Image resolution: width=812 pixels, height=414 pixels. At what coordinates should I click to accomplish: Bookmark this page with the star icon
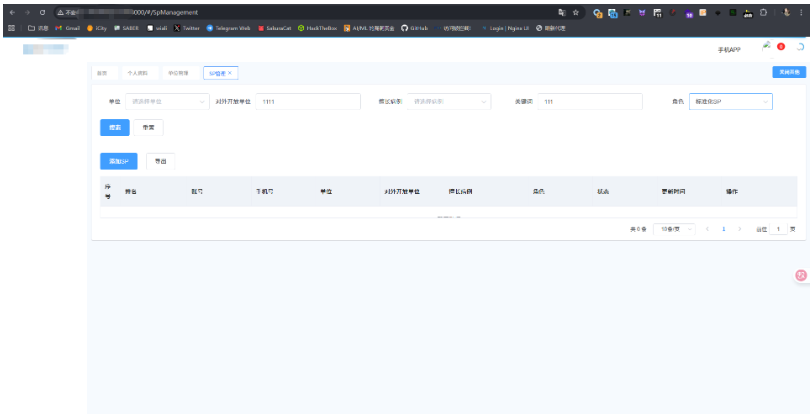tap(575, 12)
